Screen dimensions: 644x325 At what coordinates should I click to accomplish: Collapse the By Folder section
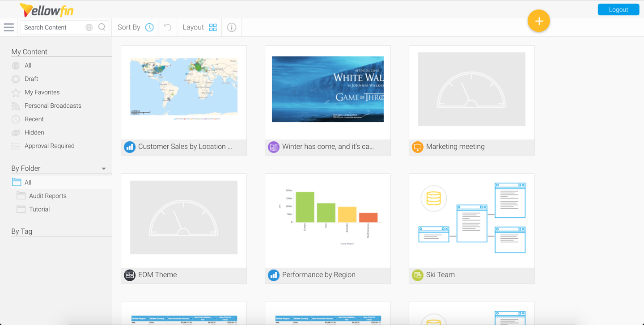click(x=103, y=169)
